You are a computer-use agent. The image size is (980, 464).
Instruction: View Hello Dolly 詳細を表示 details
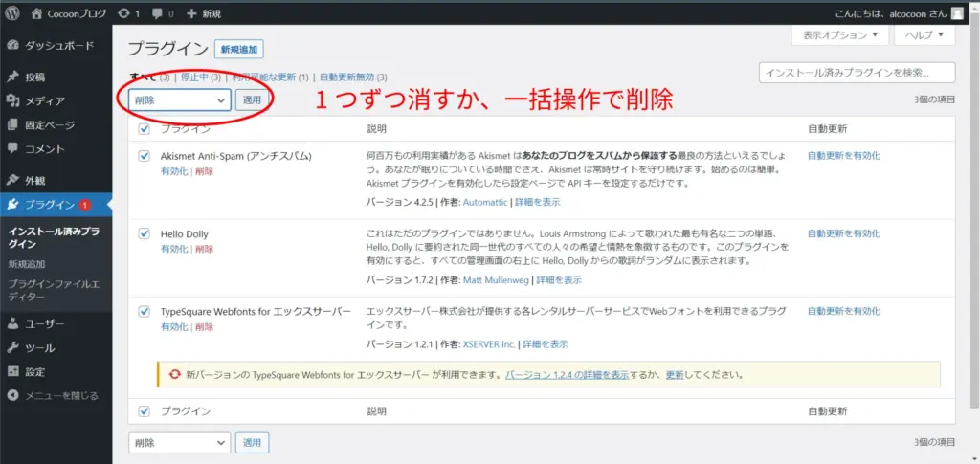tap(559, 280)
